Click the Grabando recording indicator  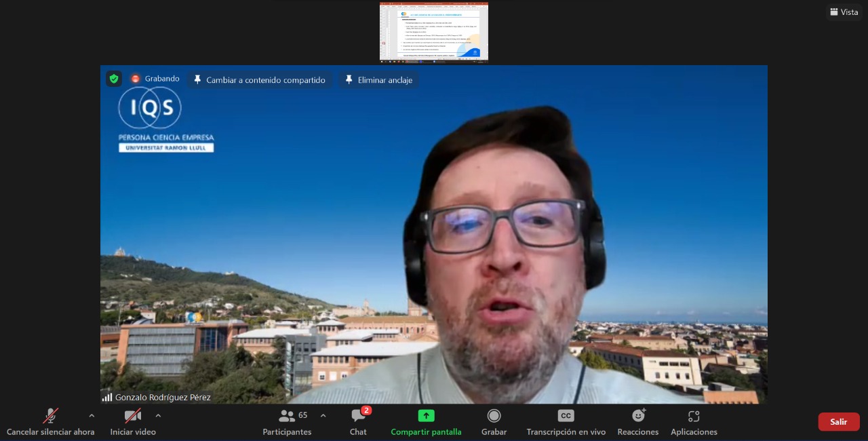click(155, 79)
